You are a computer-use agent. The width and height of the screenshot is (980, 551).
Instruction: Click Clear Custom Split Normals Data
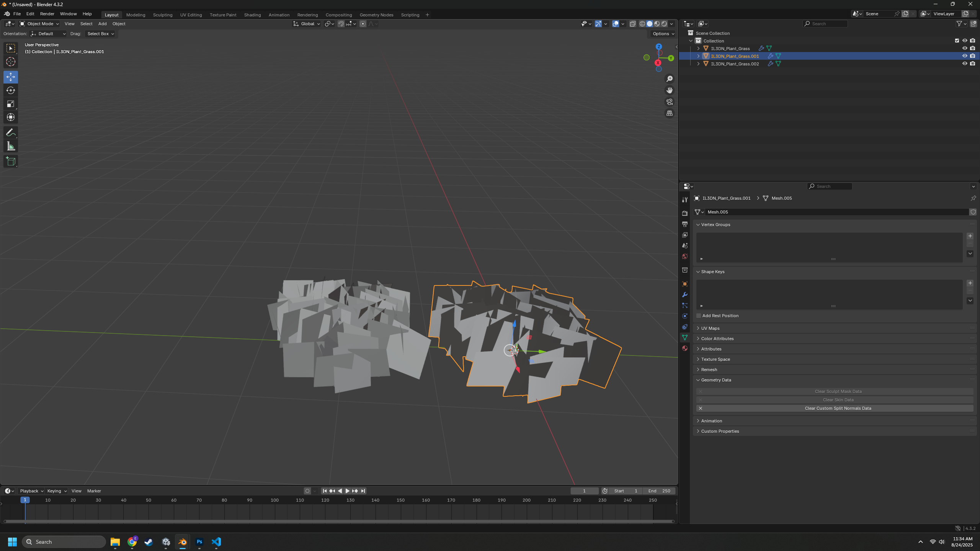click(835, 408)
